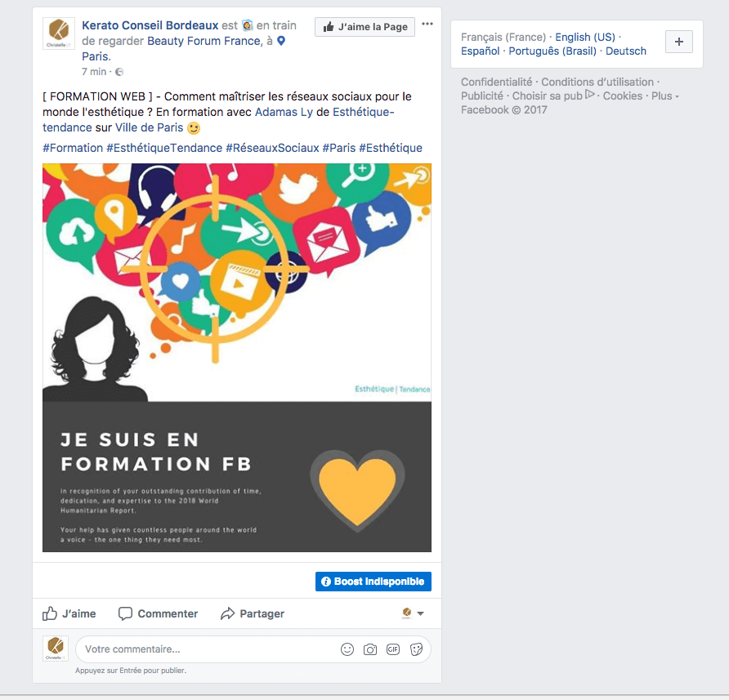The width and height of the screenshot is (729, 700).
Task: Click the Kerato Conseil Bordeaux page avatar
Action: click(59, 33)
